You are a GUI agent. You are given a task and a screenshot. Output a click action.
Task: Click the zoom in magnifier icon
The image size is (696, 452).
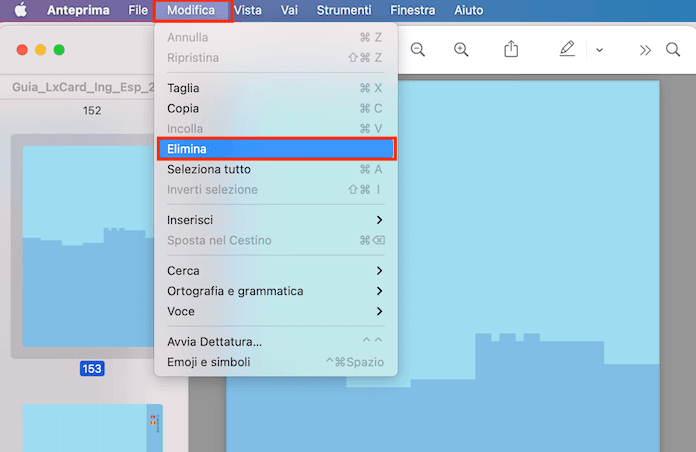coord(461,49)
